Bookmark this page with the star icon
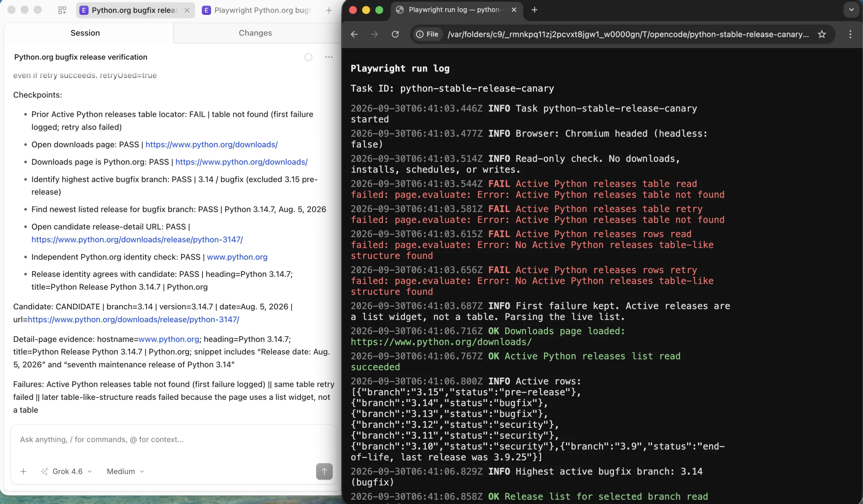Screen dimensions: 863x504 point(822,34)
